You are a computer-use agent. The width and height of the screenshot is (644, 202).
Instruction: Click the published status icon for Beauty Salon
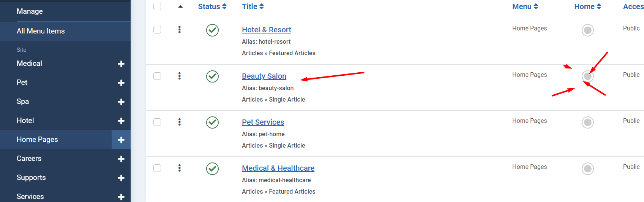[212, 76]
